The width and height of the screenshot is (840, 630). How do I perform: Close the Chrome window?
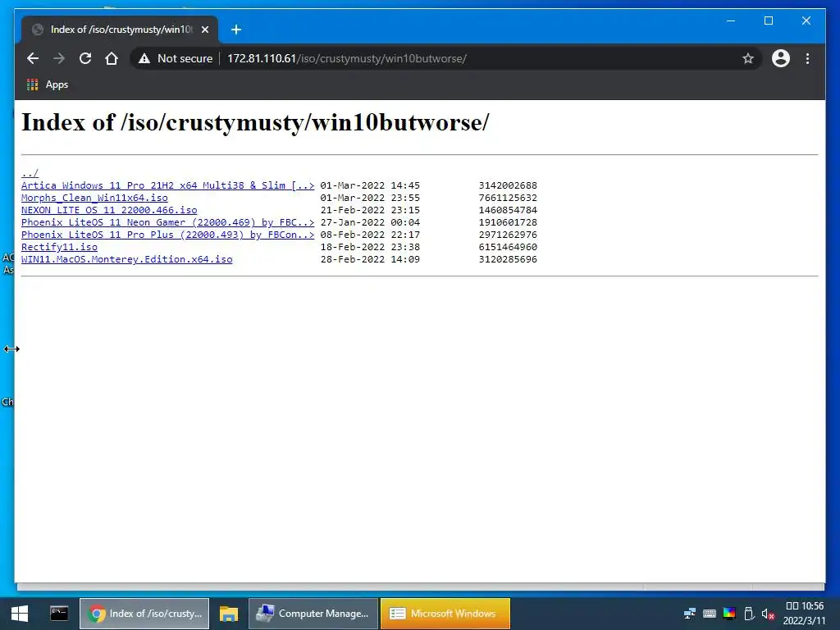click(806, 21)
